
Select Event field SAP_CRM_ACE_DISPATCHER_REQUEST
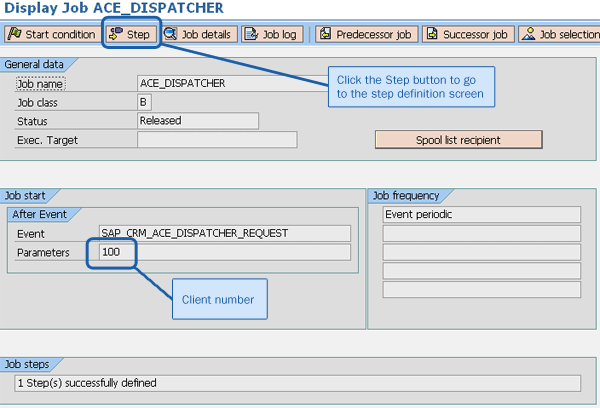(x=225, y=233)
